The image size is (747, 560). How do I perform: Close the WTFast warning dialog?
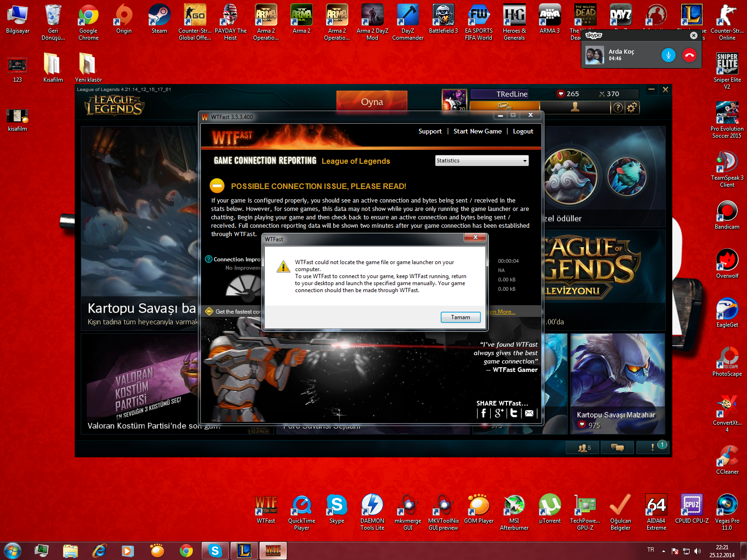click(x=475, y=238)
